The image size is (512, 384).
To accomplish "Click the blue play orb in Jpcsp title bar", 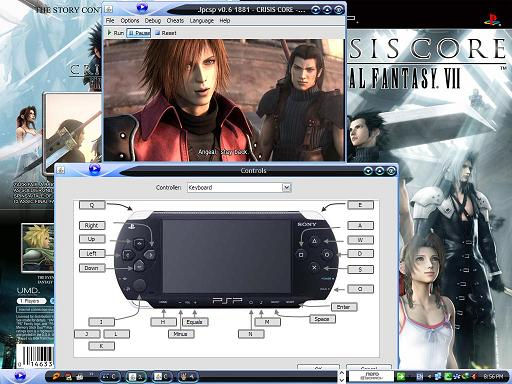I will coord(142,7).
